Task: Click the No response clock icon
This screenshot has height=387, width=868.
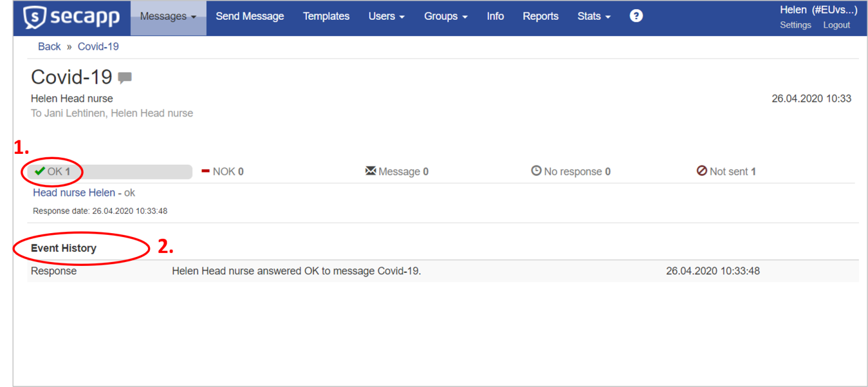Action: click(536, 171)
